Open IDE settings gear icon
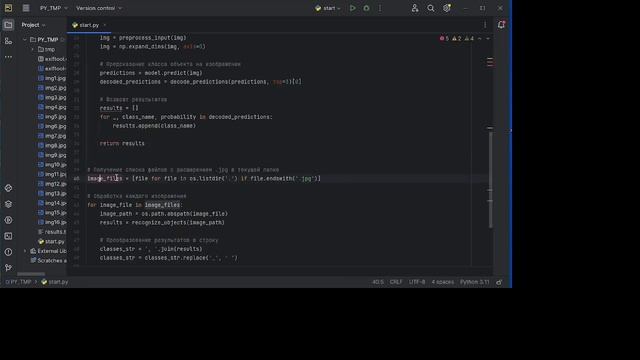 click(447, 8)
